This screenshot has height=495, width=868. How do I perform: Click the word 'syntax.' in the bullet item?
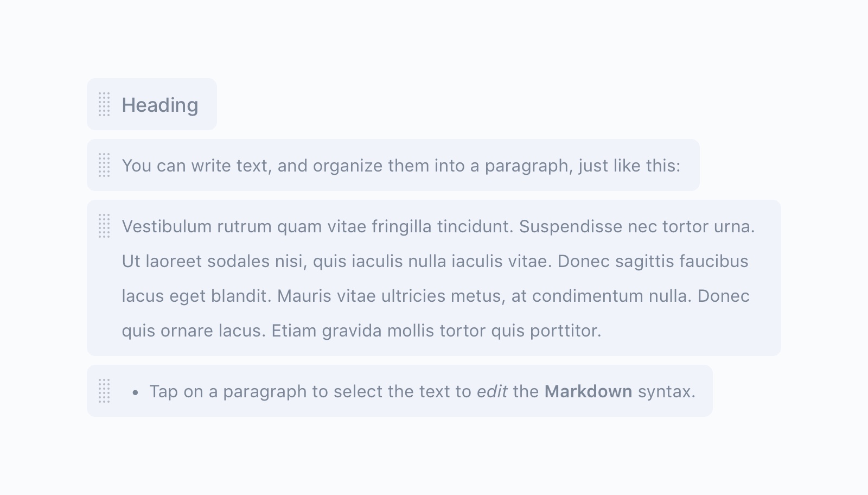[666, 391]
